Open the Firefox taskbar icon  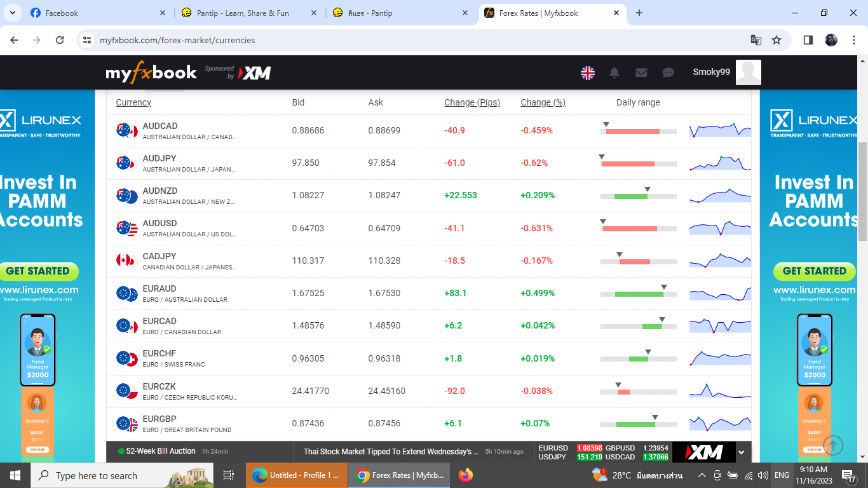pyautogui.click(x=466, y=475)
